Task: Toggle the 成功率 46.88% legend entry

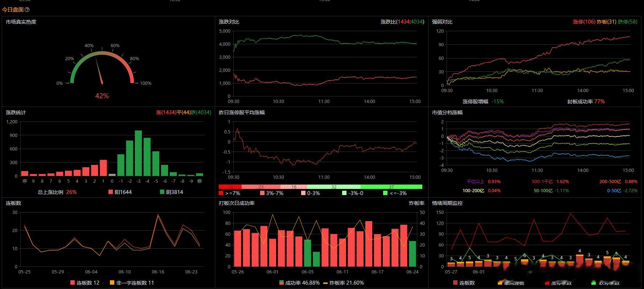Action: [x=300, y=282]
